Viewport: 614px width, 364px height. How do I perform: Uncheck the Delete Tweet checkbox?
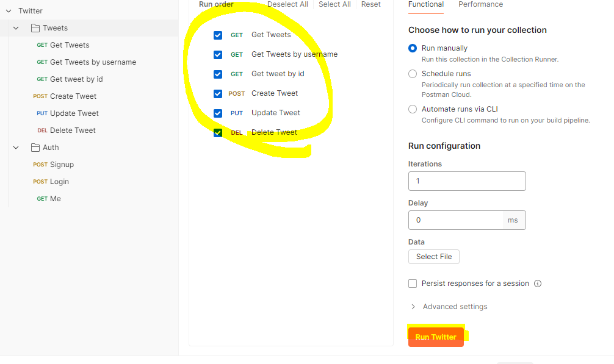(x=218, y=133)
